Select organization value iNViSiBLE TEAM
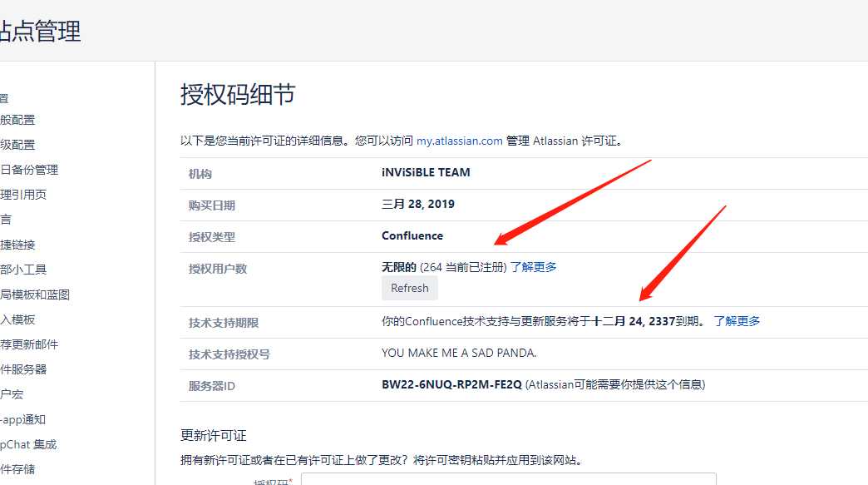Screen dimensions: 868x485 tap(426, 172)
